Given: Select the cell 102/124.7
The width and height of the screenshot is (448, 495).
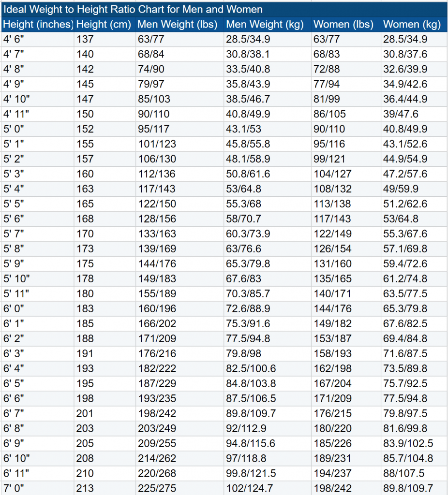Looking at the screenshot, I should (x=267, y=488).
